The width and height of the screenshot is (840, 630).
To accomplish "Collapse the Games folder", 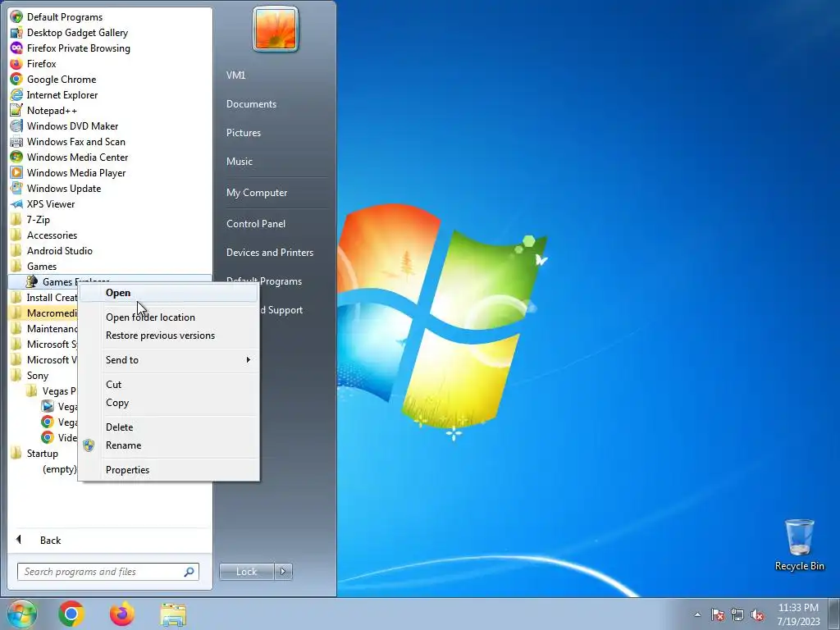I will (34, 267).
